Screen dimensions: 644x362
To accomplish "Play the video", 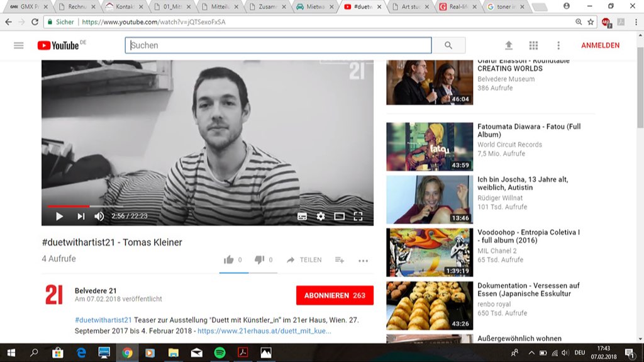I will click(60, 217).
